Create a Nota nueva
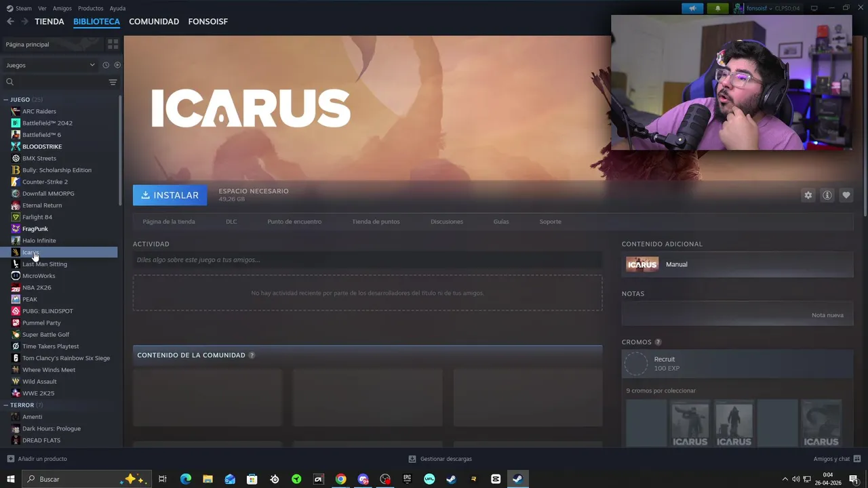This screenshot has height=488, width=868. coord(827,315)
